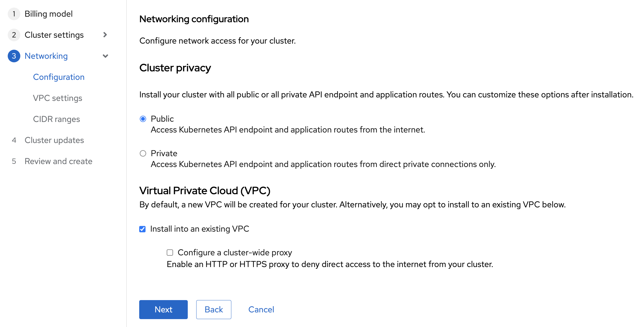Open the Billing model step
This screenshot has width=644, height=327.
point(49,14)
